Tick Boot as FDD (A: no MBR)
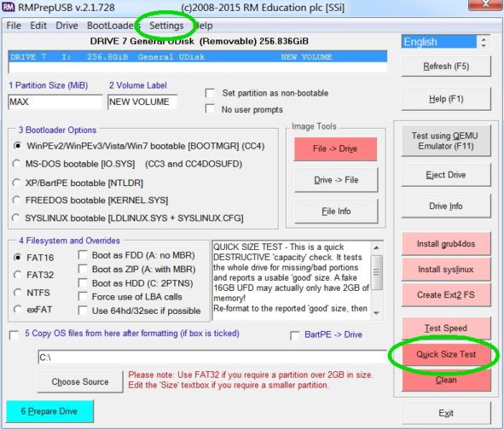This screenshot has height=430, width=504. [x=83, y=255]
